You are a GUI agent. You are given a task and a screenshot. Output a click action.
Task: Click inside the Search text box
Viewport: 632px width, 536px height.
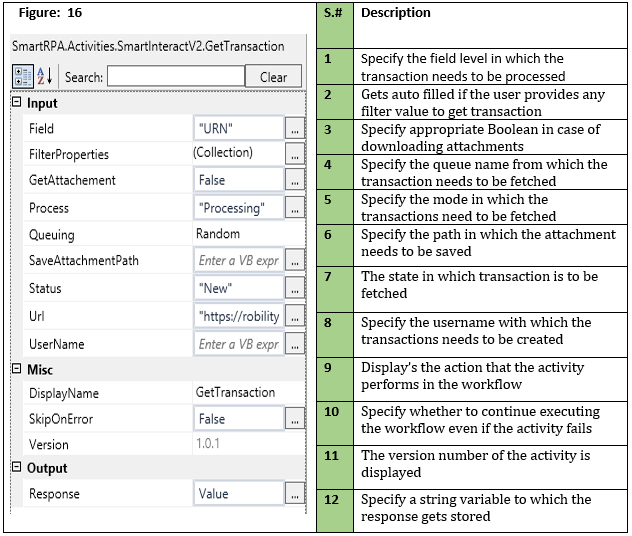(175, 77)
